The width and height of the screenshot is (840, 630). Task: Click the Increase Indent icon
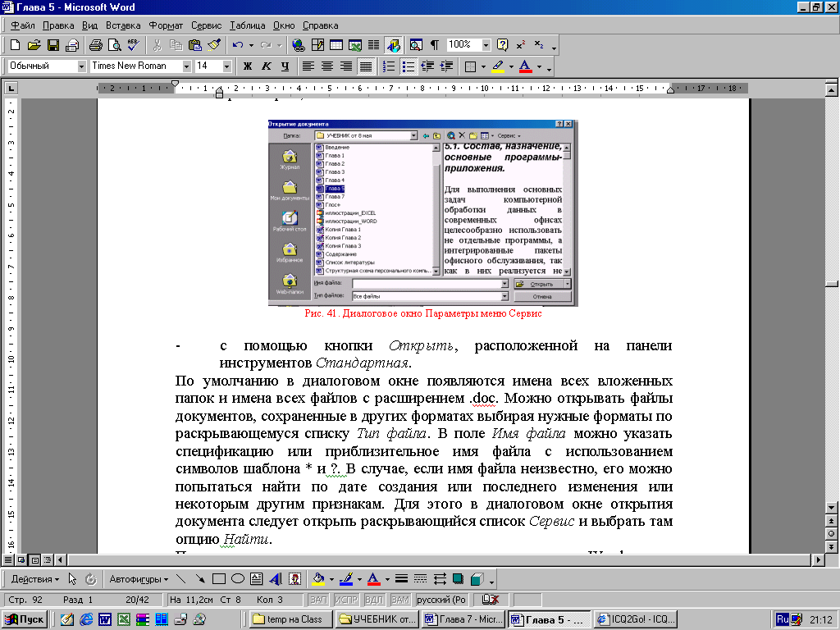click(x=446, y=66)
